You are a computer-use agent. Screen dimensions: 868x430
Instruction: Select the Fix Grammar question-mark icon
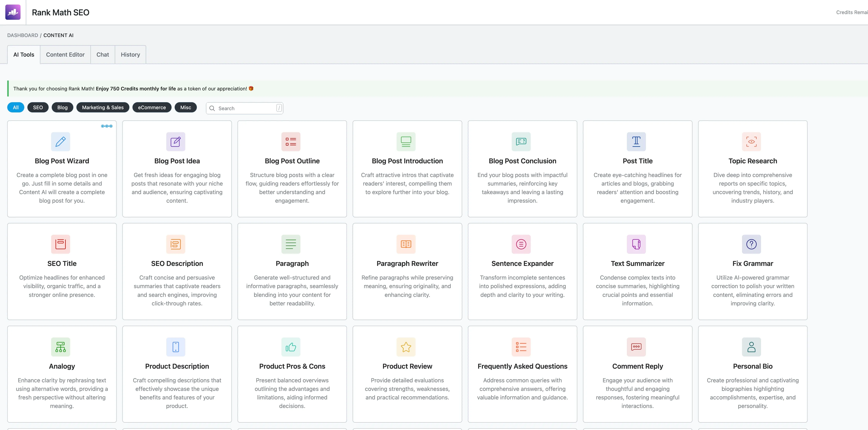pos(751,244)
